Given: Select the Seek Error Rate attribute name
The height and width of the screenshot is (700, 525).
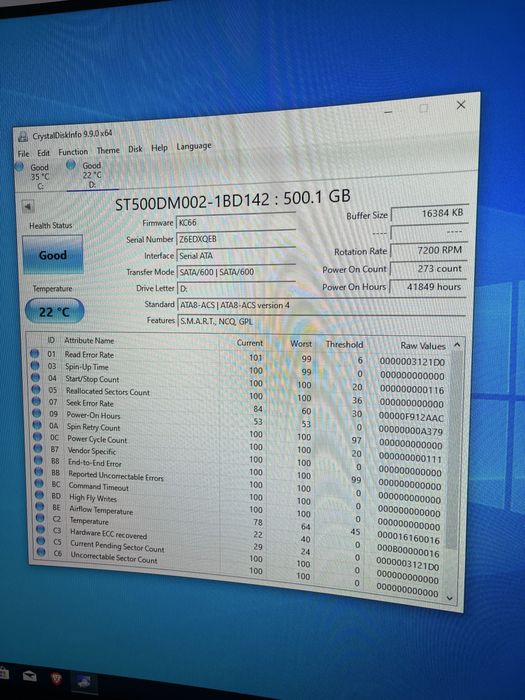Looking at the screenshot, I should (90, 403).
